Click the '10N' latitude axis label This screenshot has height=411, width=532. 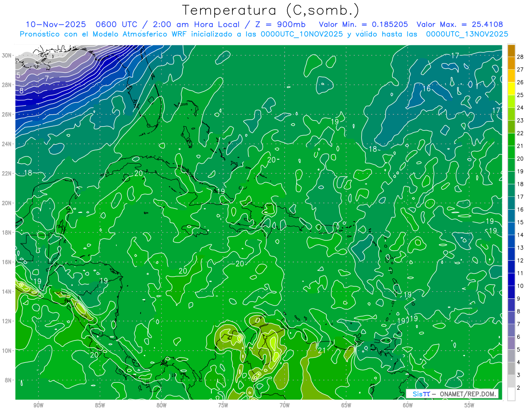(x=7, y=351)
